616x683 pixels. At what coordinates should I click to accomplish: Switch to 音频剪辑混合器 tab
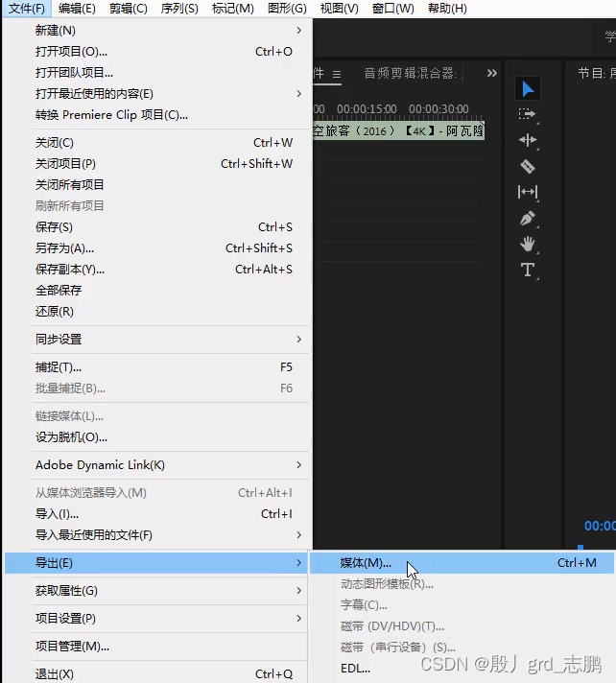point(411,73)
